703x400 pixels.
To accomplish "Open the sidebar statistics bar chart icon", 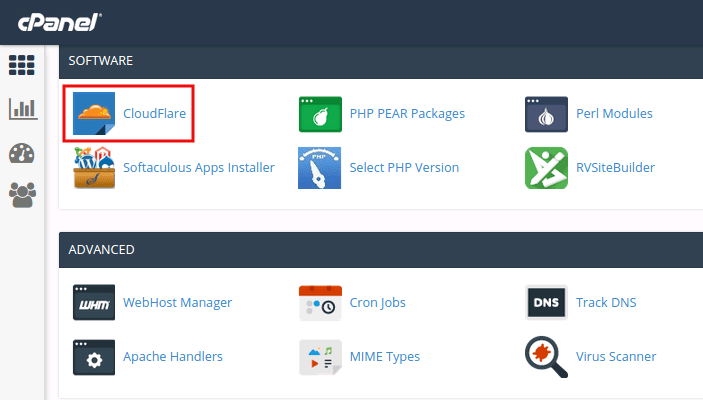I will click(23, 109).
